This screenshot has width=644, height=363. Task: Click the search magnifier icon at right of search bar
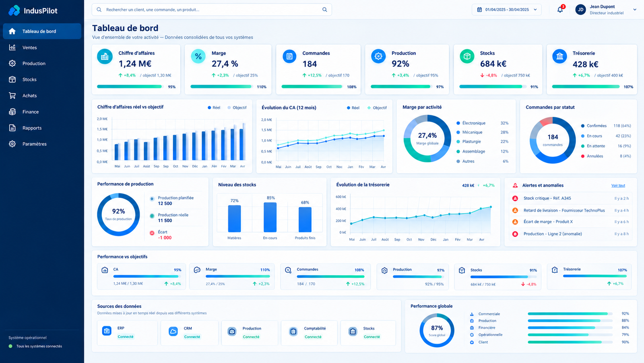324,10
